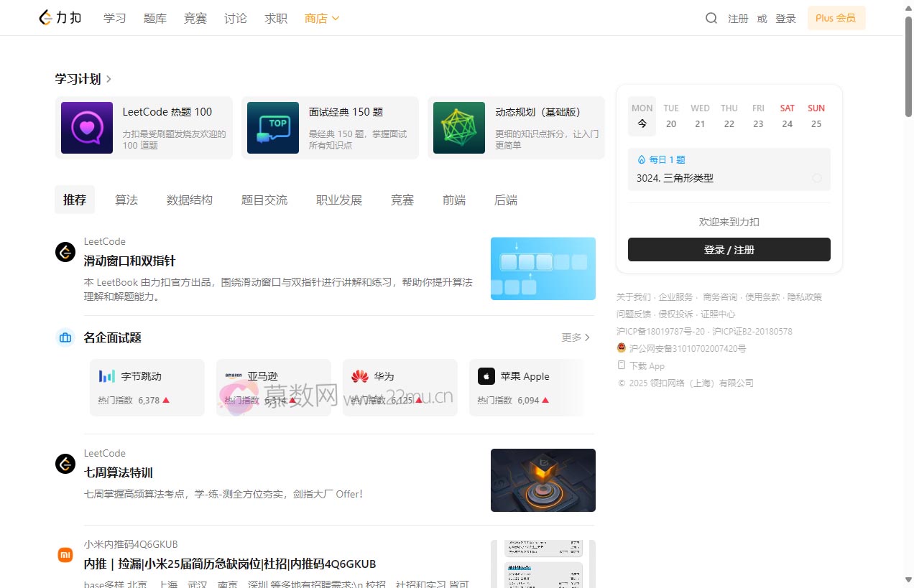Click the 登录 / 注册 button
The height and width of the screenshot is (588, 914).
[729, 249]
